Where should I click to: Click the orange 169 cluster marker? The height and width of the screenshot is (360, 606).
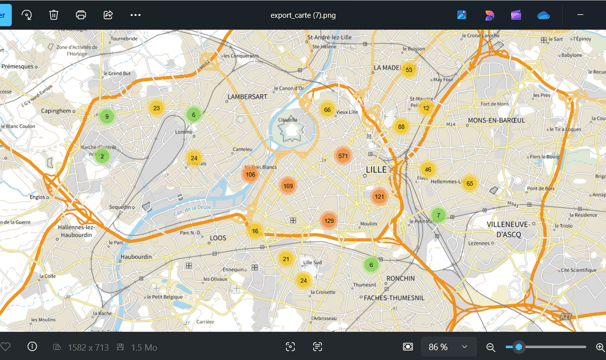(288, 186)
